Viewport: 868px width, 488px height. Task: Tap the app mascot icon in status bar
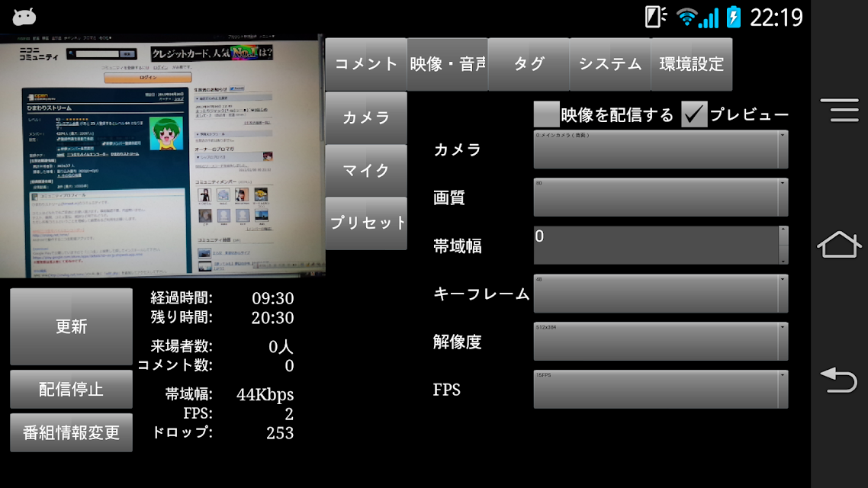tap(24, 17)
